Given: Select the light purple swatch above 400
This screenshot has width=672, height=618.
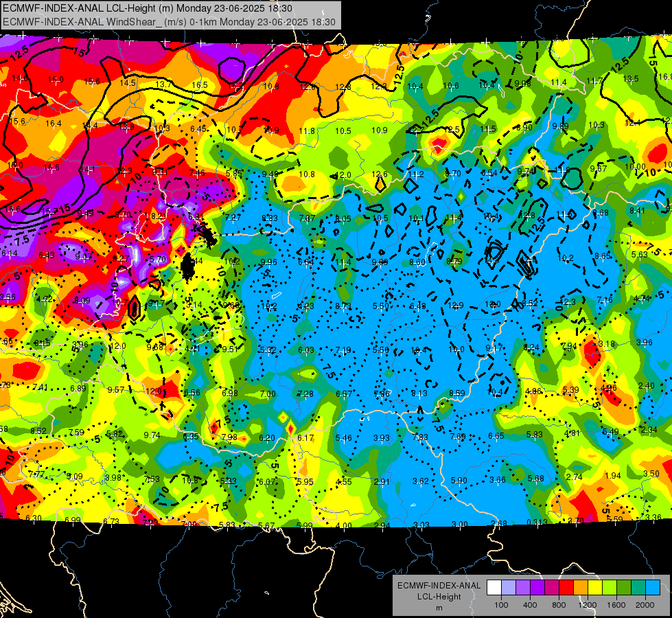Looking at the screenshot, I should click(523, 588).
